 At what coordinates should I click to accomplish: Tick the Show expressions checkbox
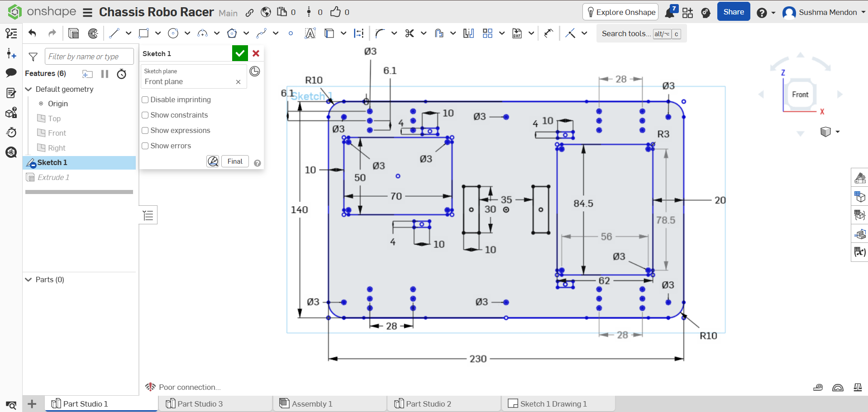click(x=145, y=131)
